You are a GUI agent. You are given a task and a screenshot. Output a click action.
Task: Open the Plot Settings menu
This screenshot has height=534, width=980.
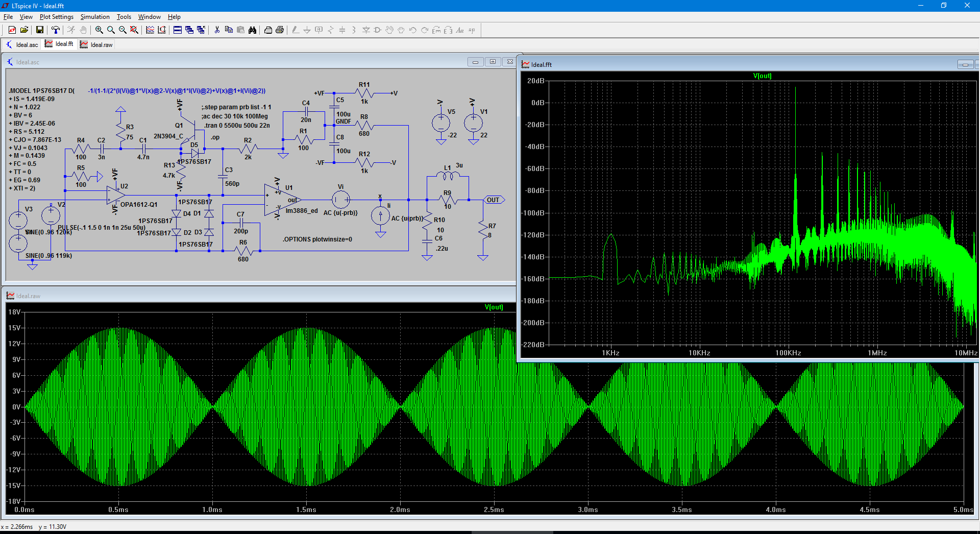(56, 17)
